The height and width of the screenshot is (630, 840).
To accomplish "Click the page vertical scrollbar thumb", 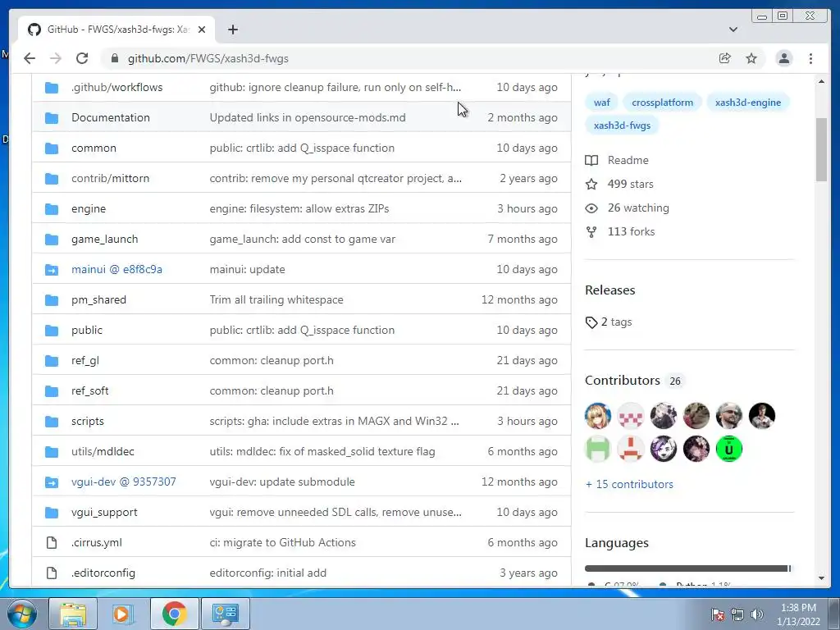I will [821, 150].
